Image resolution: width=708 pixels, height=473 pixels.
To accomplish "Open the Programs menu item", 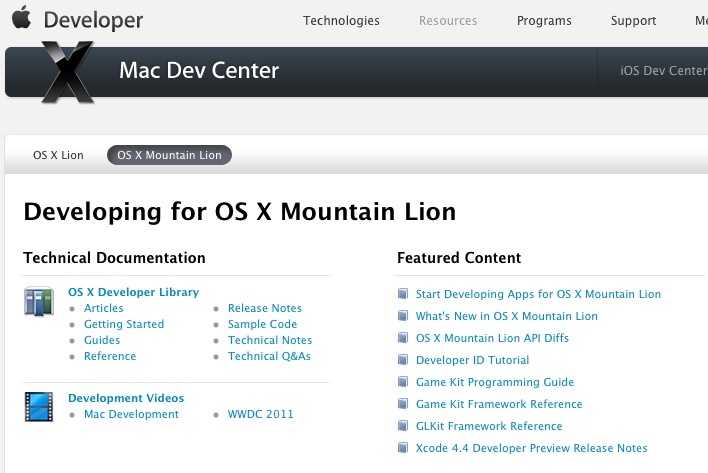I will click(544, 20).
